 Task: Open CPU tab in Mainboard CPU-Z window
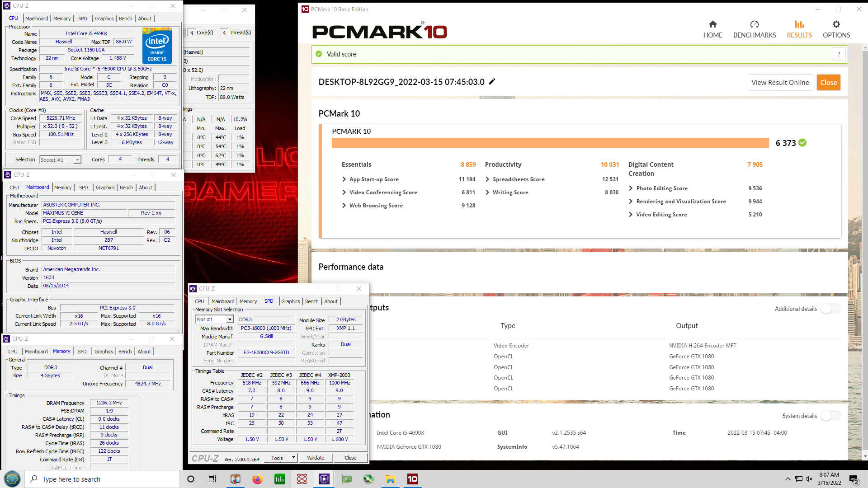(14, 188)
